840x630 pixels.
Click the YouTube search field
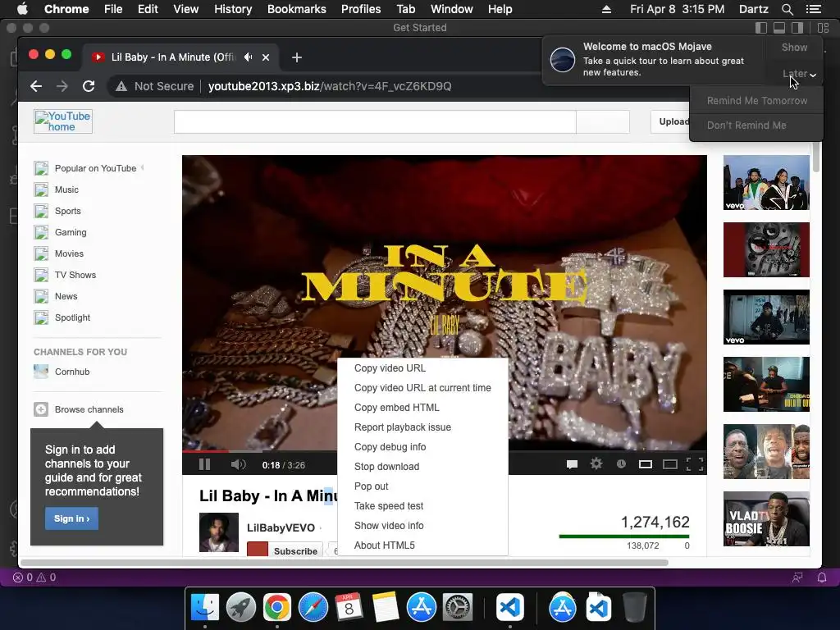coord(375,122)
